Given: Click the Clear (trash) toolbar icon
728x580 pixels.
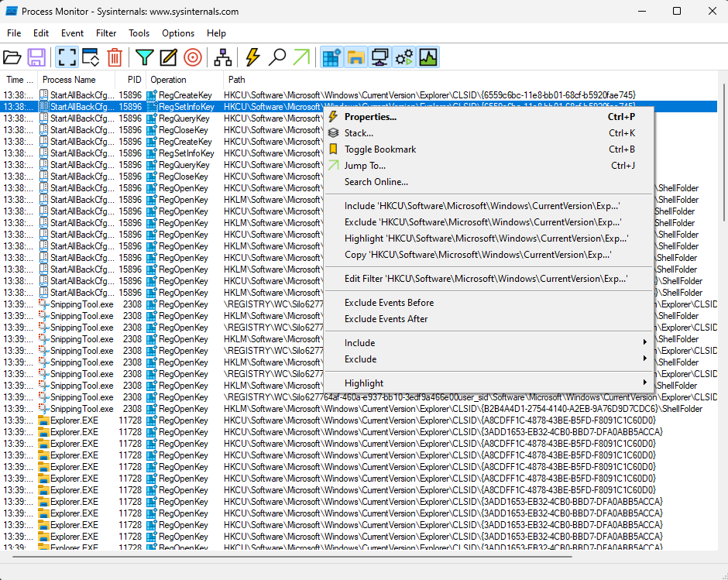Looking at the screenshot, I should (x=114, y=57).
